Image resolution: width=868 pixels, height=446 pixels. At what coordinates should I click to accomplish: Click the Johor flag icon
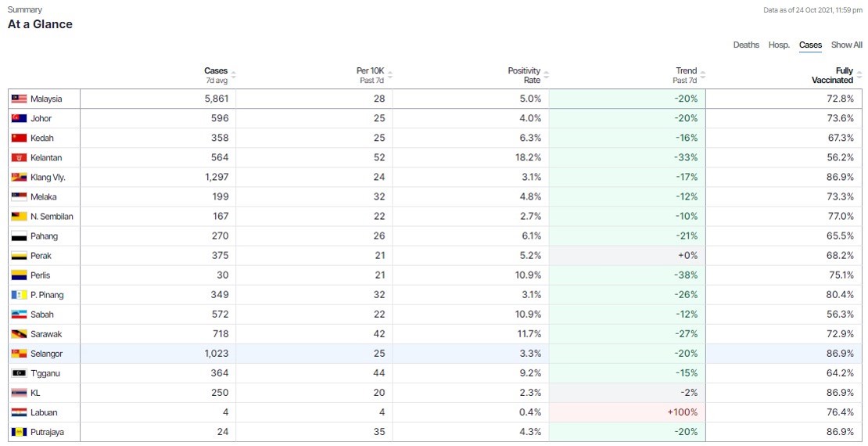19,119
